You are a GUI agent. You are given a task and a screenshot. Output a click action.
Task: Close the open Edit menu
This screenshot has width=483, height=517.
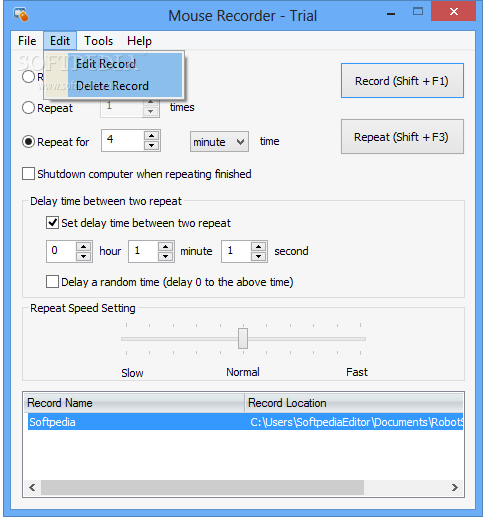click(60, 41)
